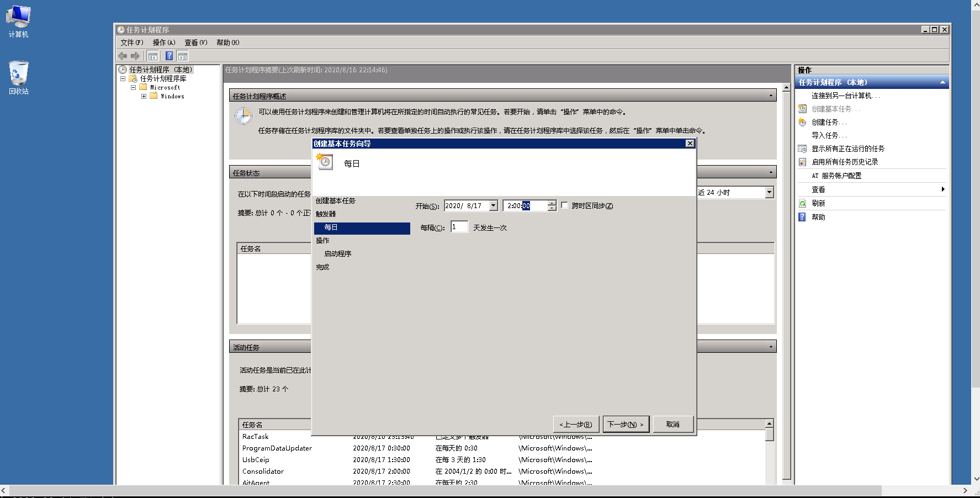This screenshot has height=498, width=980.
Task: Click the blue Help toolbar icon
Action: (169, 56)
